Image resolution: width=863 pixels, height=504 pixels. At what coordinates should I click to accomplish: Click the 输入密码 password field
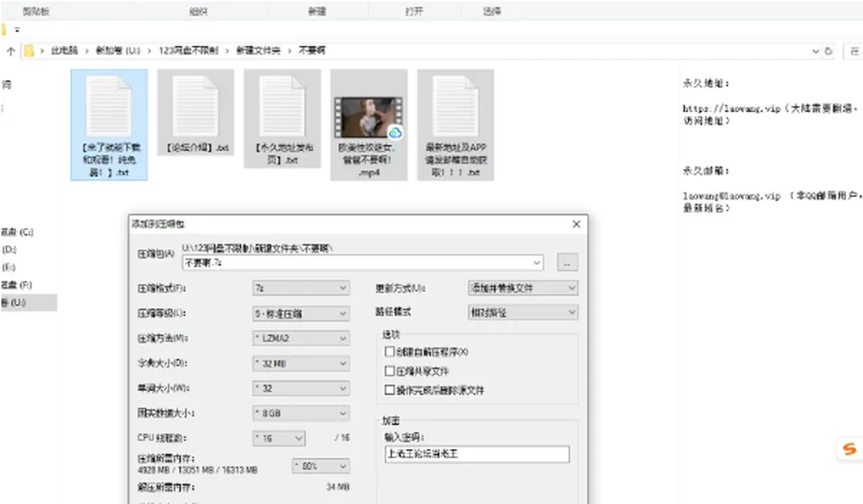pos(477,454)
